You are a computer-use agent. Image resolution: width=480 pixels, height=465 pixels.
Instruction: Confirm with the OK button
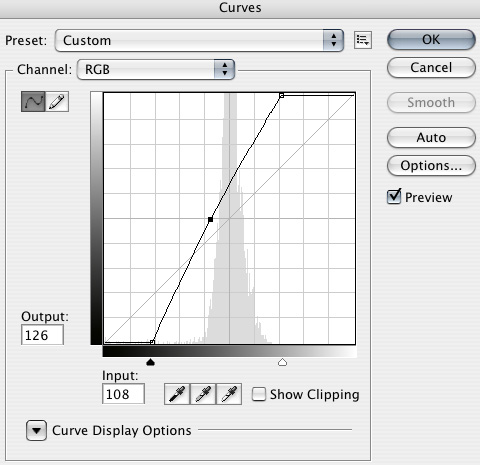[431, 40]
